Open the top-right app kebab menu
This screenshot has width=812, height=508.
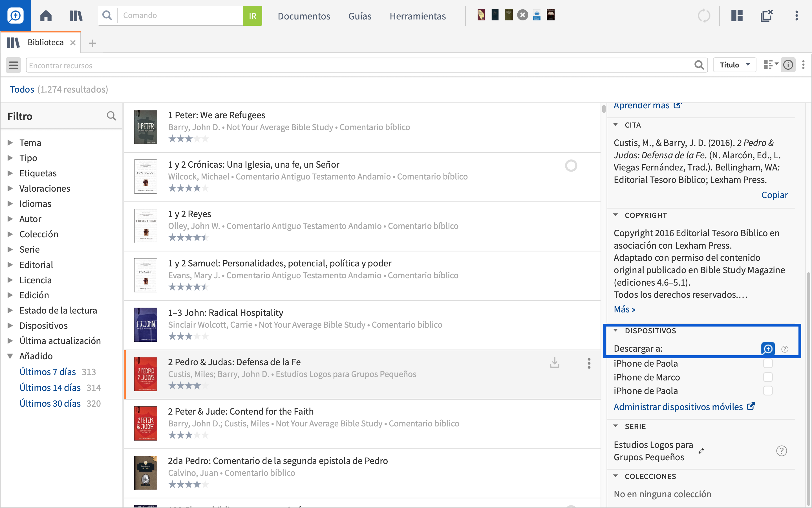point(796,16)
